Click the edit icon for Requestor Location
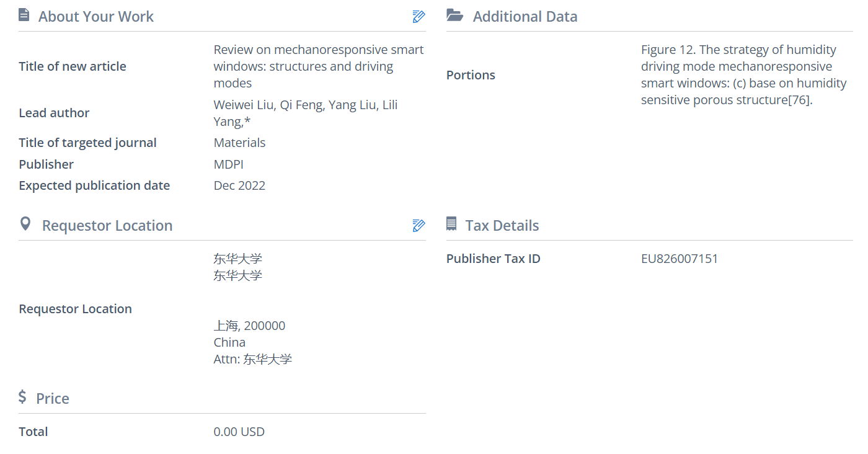This screenshot has height=454, width=868. pyautogui.click(x=418, y=226)
